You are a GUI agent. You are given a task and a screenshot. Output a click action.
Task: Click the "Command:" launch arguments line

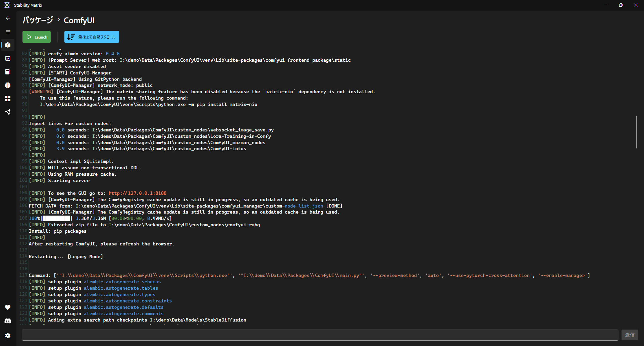309,275
